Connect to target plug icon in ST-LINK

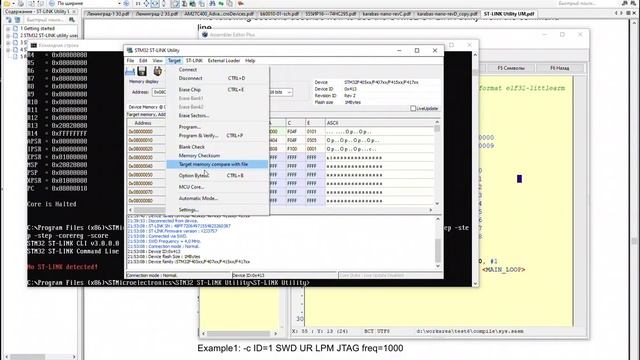point(157,71)
